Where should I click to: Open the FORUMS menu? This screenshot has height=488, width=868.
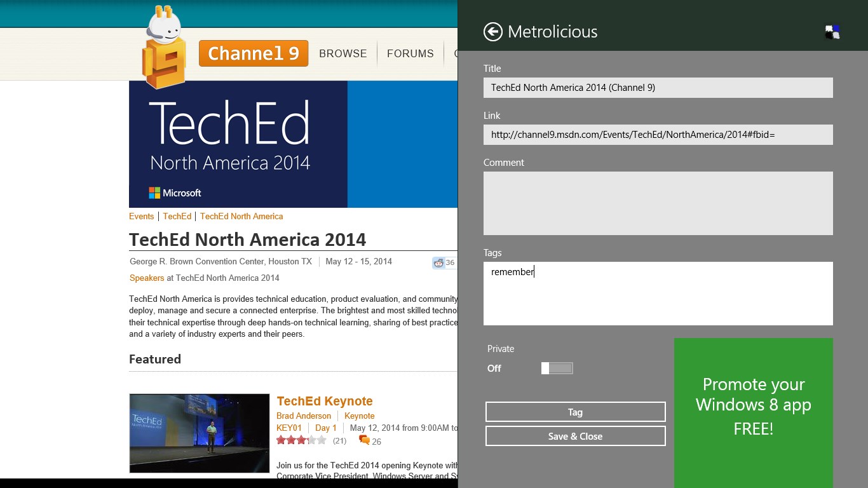coord(410,53)
